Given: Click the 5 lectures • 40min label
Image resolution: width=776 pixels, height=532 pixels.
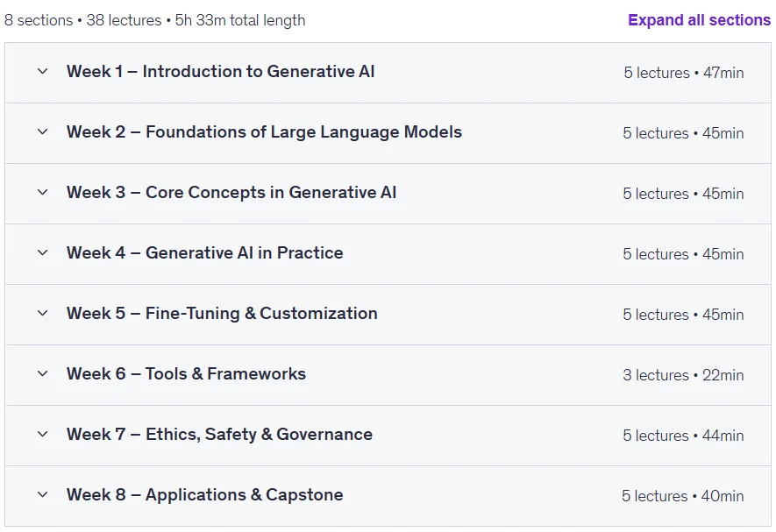Looking at the screenshot, I should click(x=682, y=496).
